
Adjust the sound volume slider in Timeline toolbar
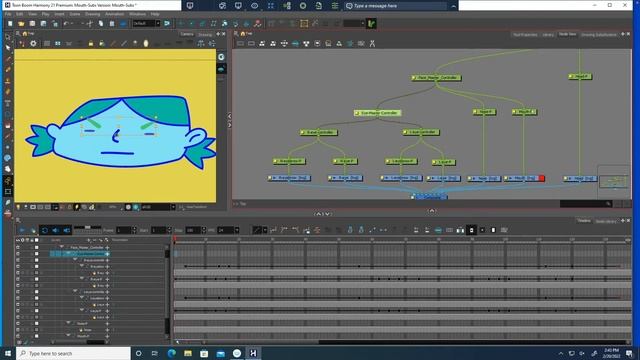click(87, 227)
